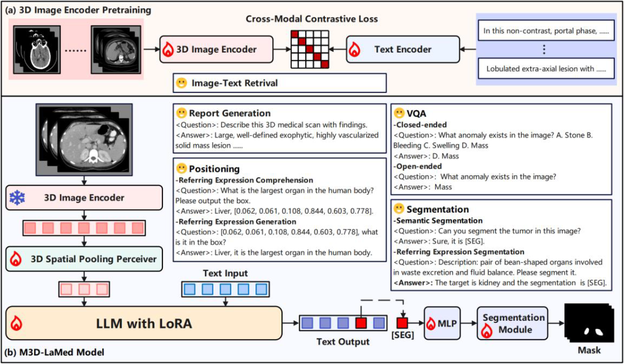This screenshot has height=364, width=624.
Task: Click the '<Answer>: D. Mass' line
Action: tap(426, 156)
